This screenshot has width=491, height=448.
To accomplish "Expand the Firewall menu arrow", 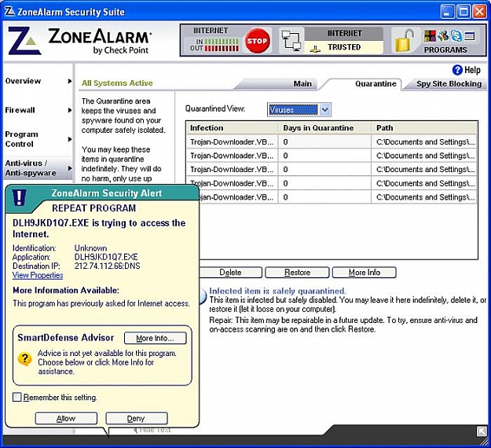I will 70,110.
